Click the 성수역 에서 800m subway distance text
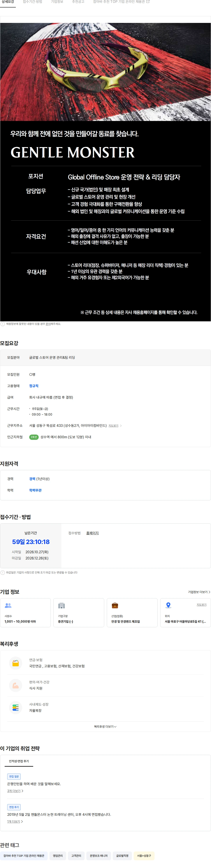The height and width of the screenshot is (868, 211). (66, 437)
